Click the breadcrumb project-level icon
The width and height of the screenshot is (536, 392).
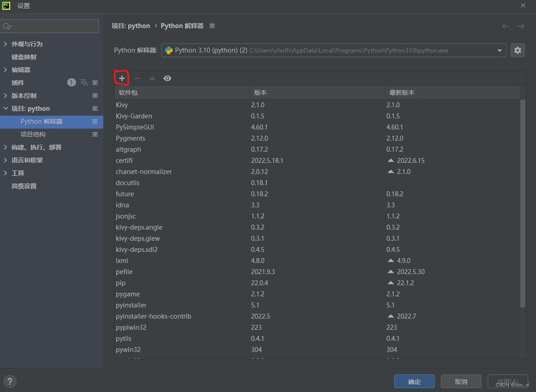pyautogui.click(x=212, y=26)
